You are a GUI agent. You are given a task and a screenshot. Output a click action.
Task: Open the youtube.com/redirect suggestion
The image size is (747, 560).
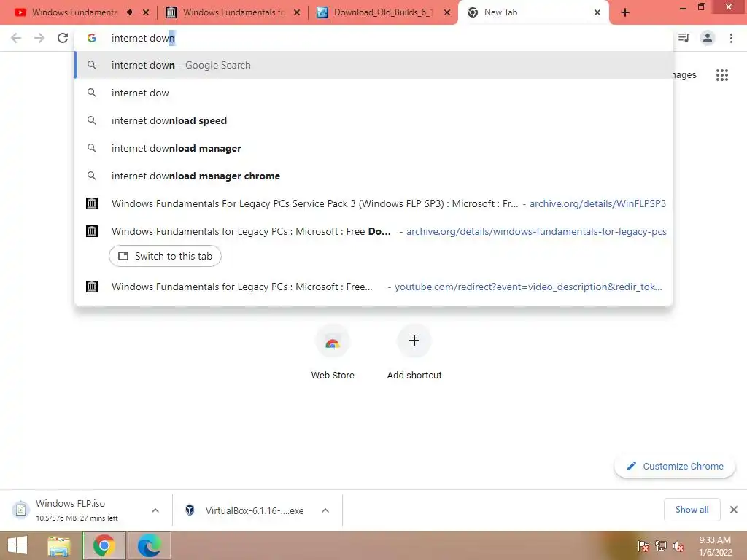373,287
